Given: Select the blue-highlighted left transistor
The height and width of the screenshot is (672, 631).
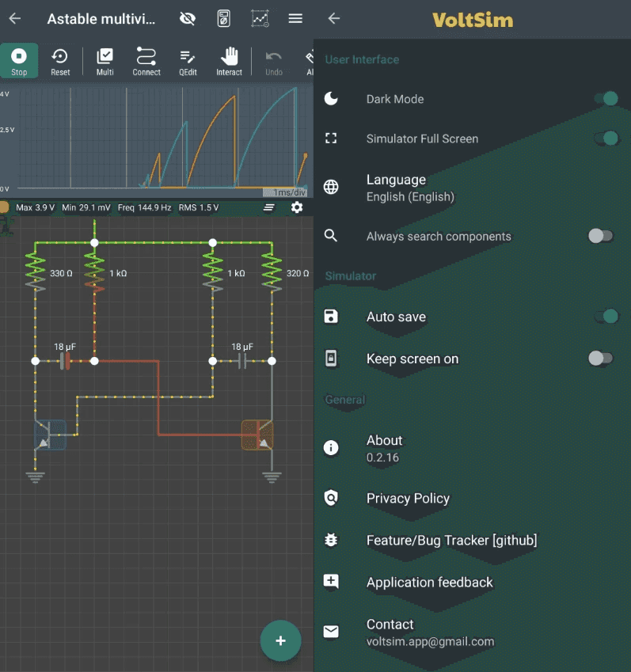Looking at the screenshot, I should [x=50, y=435].
